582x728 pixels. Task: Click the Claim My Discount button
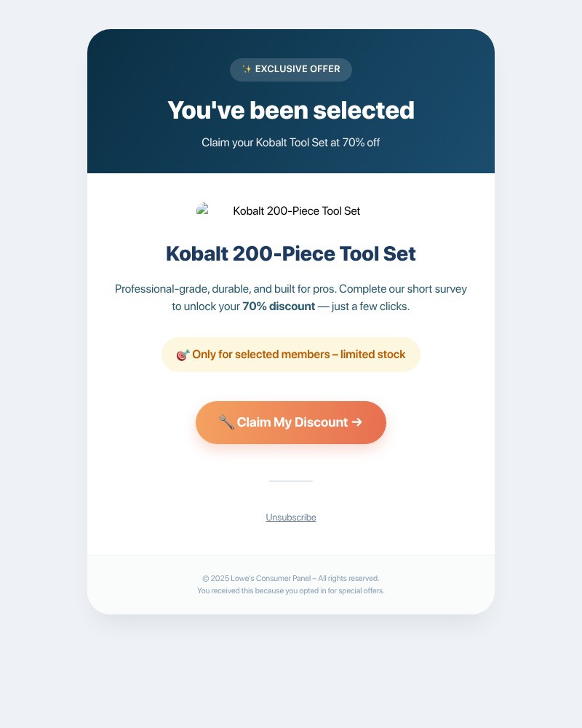click(x=291, y=422)
